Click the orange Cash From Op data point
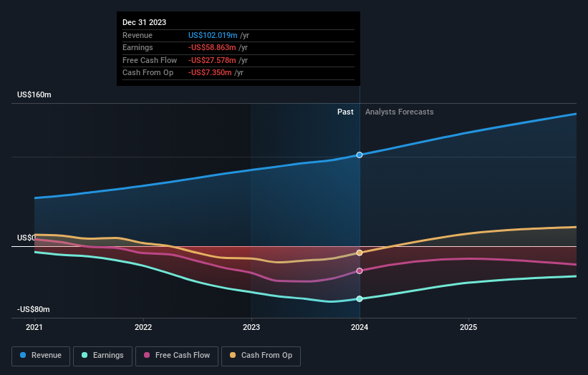The height and width of the screenshot is (375, 588). click(x=360, y=253)
